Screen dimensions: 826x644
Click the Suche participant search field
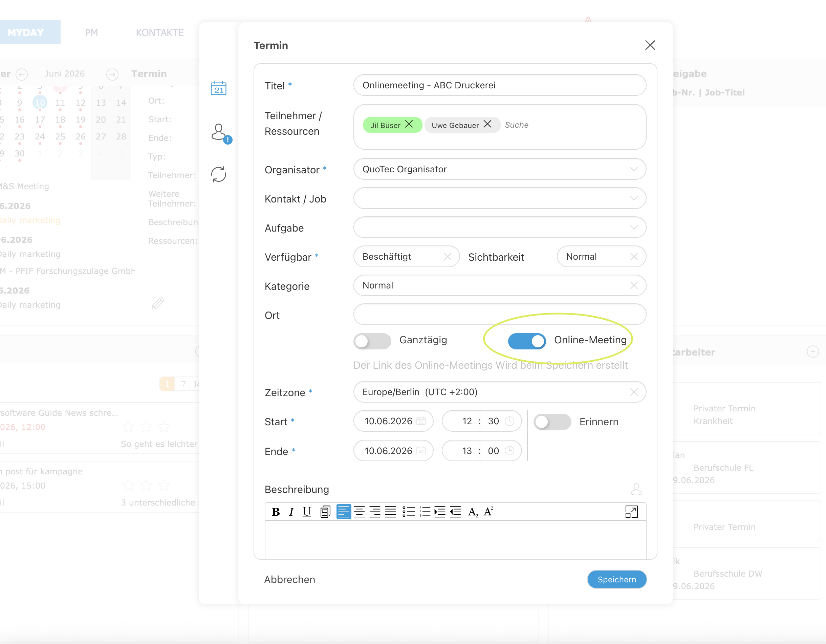pos(517,125)
